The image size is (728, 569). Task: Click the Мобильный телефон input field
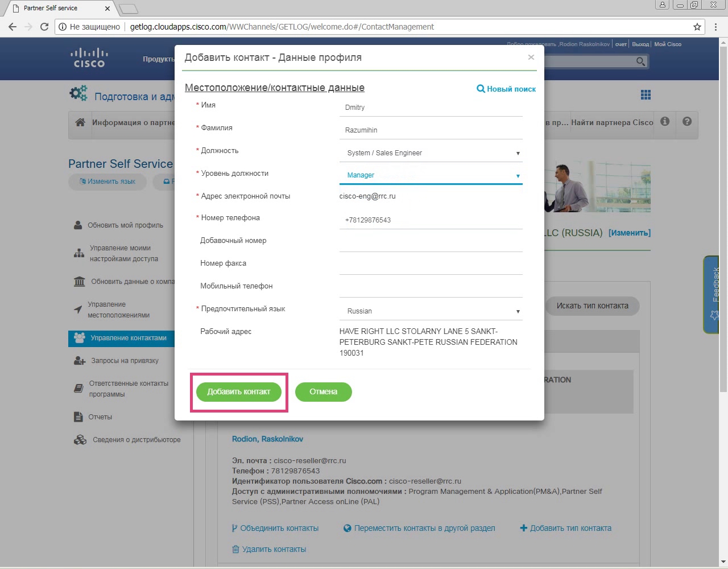tap(431, 288)
